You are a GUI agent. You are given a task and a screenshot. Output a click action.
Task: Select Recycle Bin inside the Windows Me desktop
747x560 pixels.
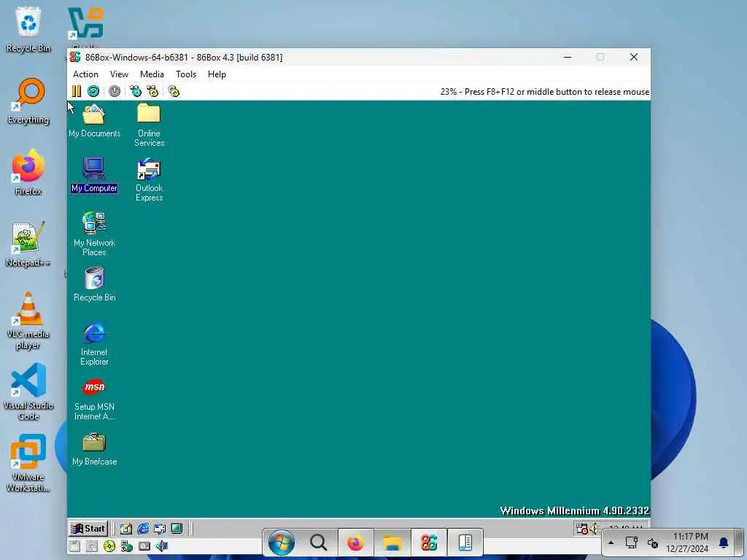(94, 284)
